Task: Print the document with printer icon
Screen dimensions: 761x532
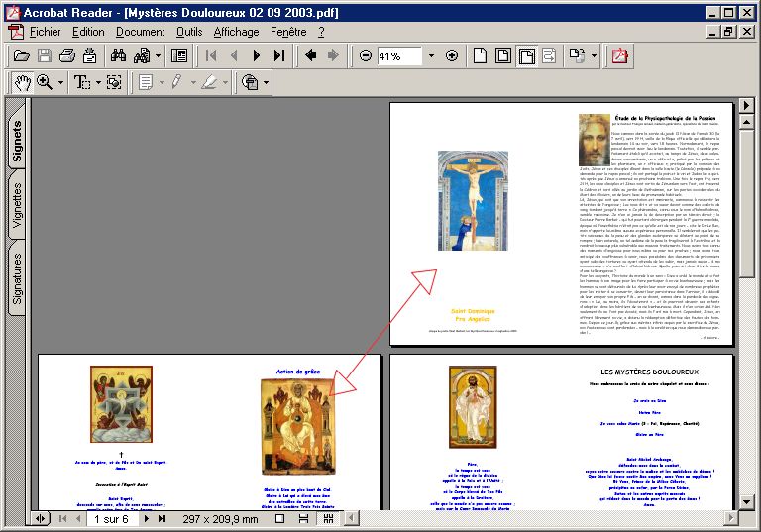Action: 67,55
